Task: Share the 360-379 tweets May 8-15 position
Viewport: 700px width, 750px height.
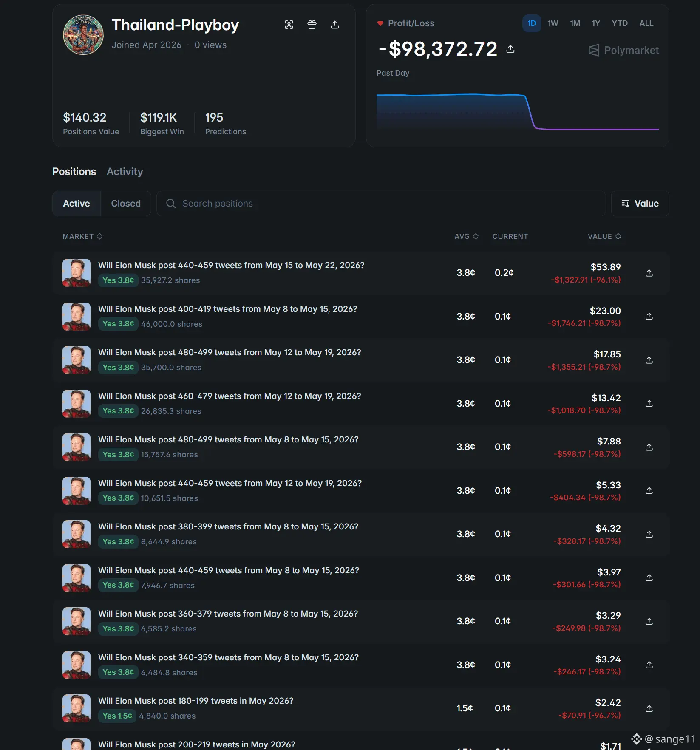Action: tap(649, 621)
